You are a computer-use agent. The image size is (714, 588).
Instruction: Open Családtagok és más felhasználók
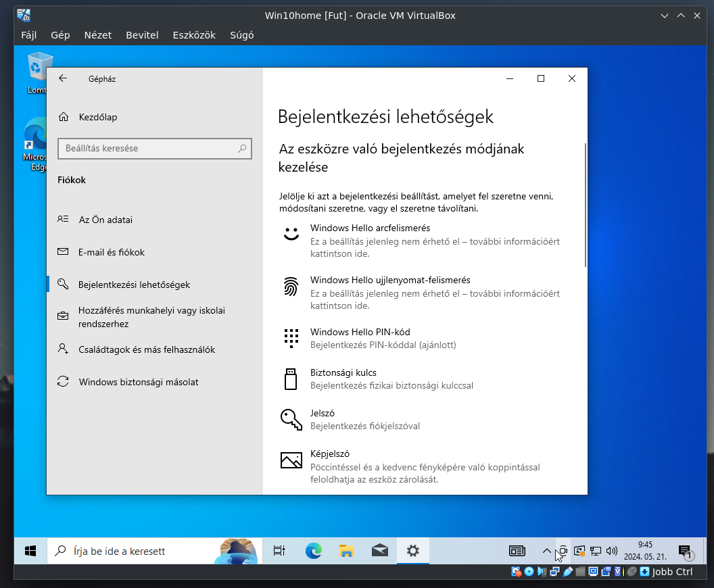pyautogui.click(x=155, y=349)
